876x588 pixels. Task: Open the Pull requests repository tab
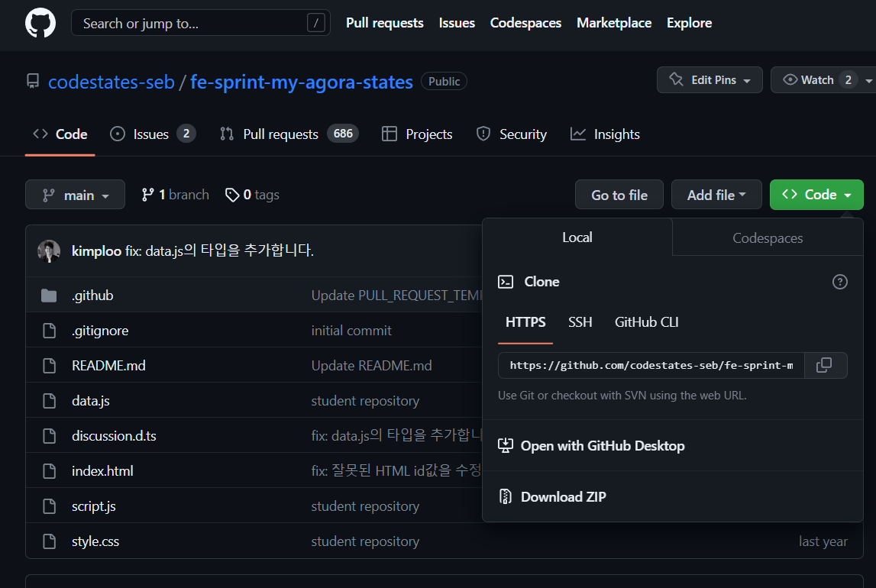pos(289,134)
